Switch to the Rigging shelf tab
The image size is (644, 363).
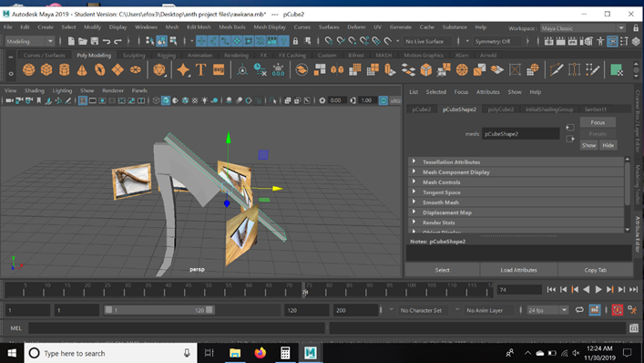[166, 55]
